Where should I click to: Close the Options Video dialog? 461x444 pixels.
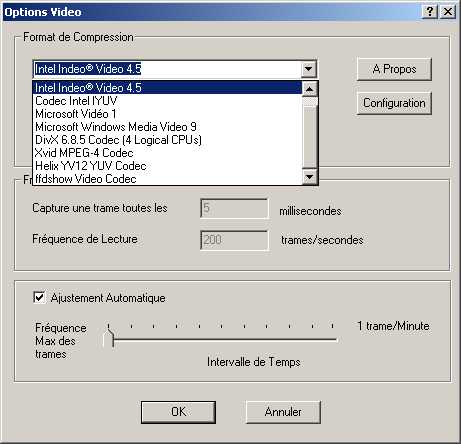pyautogui.click(x=448, y=12)
